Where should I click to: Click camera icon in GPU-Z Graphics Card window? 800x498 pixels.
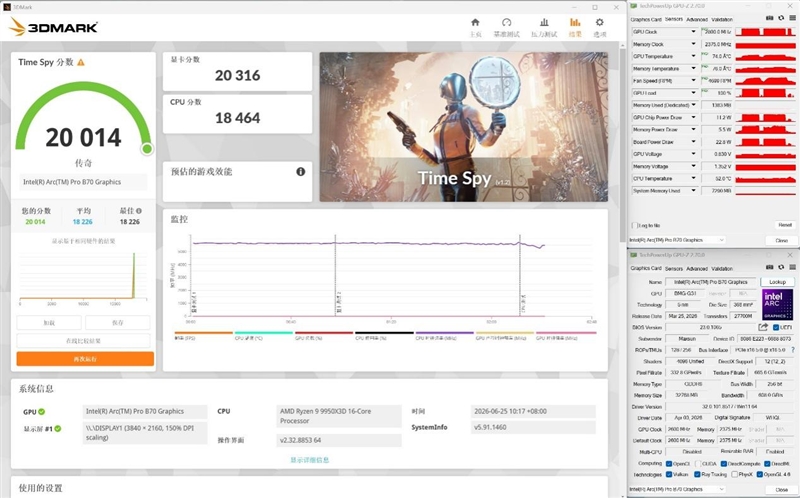coord(769,267)
